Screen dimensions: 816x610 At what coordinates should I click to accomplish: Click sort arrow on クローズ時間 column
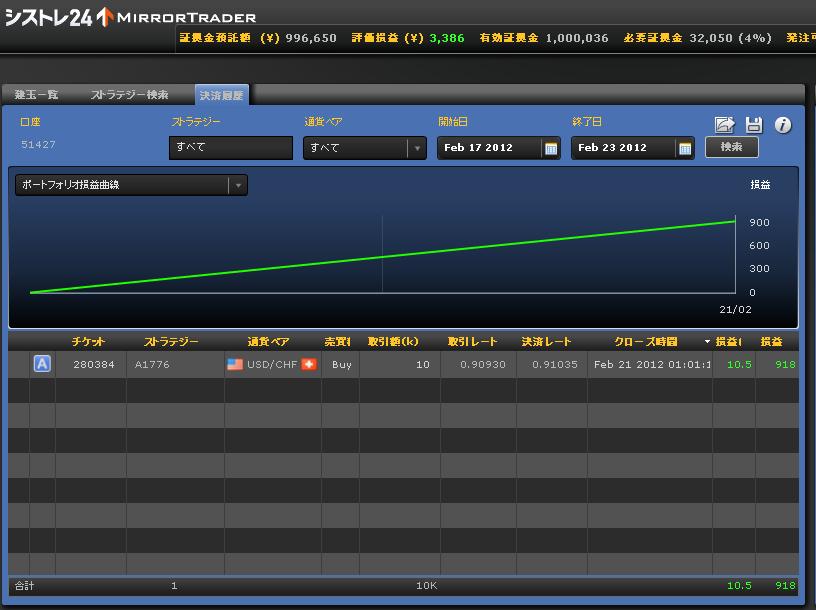click(x=707, y=342)
